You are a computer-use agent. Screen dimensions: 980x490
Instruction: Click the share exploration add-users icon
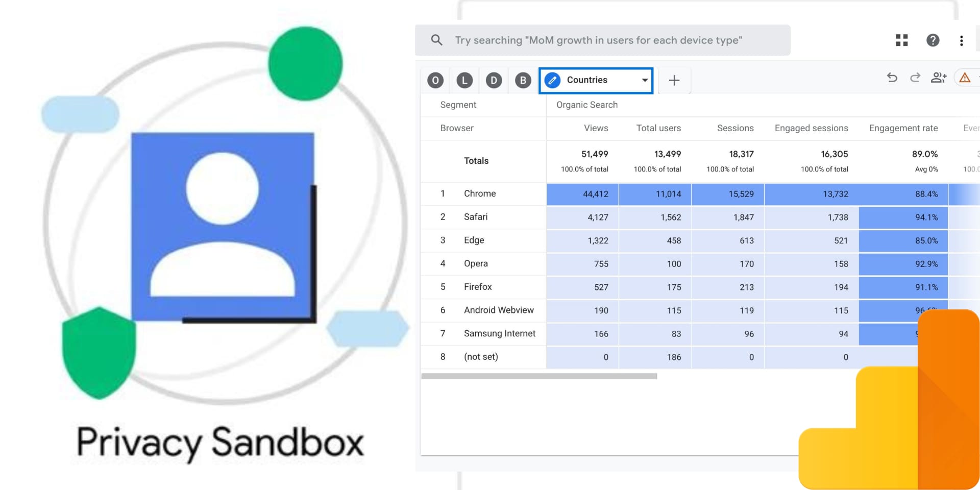pyautogui.click(x=938, y=78)
